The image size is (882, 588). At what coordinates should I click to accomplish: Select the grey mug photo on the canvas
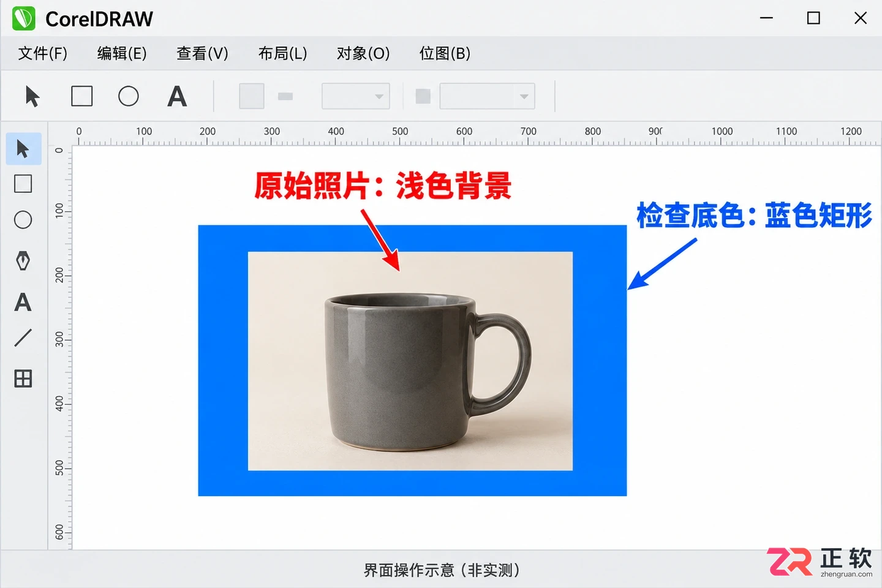(x=410, y=361)
